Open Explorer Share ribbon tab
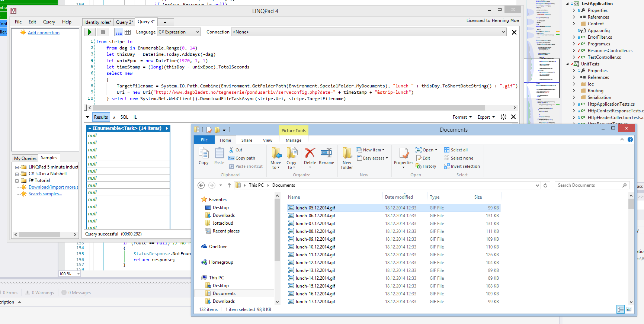The width and height of the screenshot is (644, 324). pyautogui.click(x=247, y=140)
